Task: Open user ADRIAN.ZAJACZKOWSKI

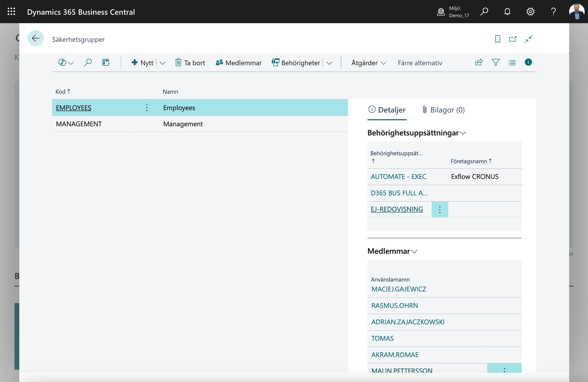Action: (408, 322)
